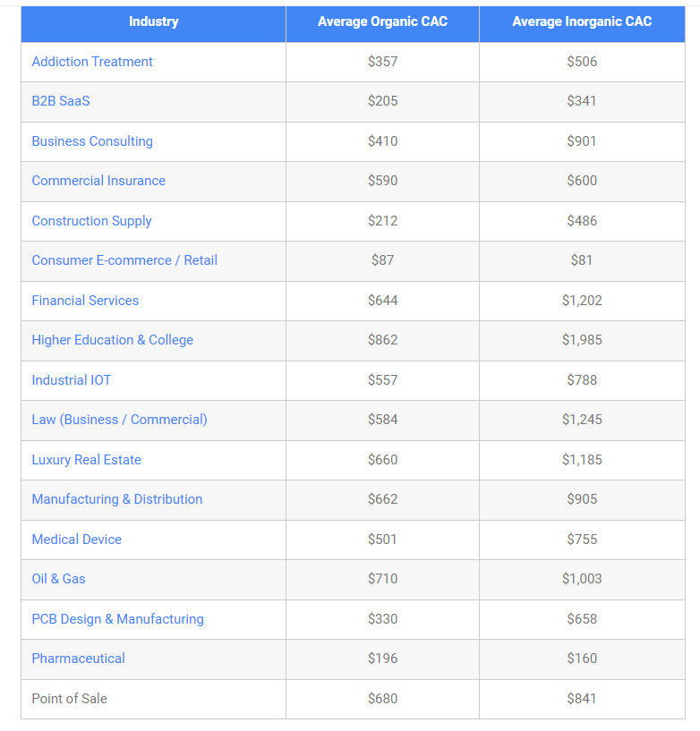
Task: Open the Industrial IOT link
Action: point(72,380)
